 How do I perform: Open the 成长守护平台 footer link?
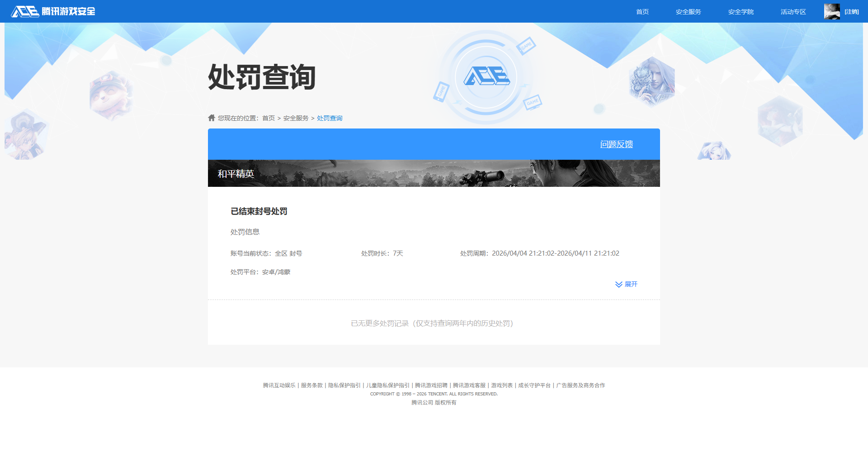click(534, 385)
